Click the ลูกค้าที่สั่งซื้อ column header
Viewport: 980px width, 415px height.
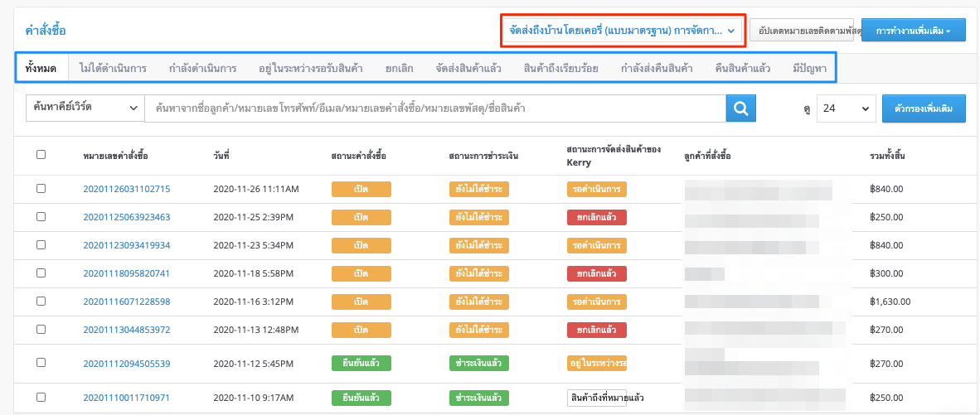point(707,156)
